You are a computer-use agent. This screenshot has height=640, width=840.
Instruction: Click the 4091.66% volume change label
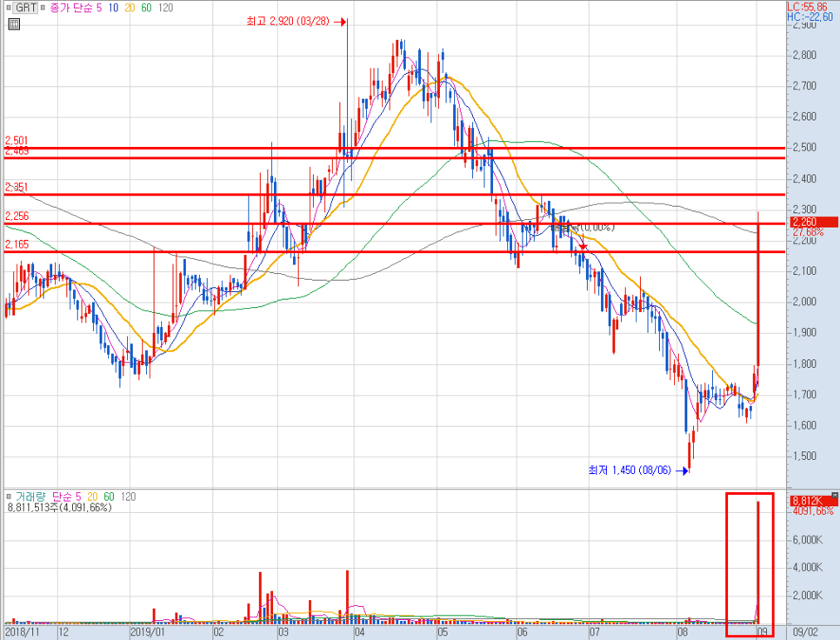813,511
